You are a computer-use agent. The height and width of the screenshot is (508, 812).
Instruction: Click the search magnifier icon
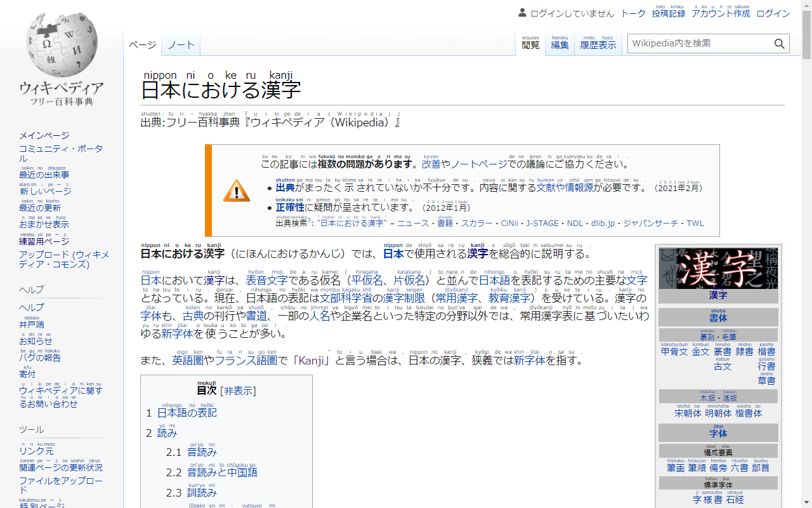780,43
